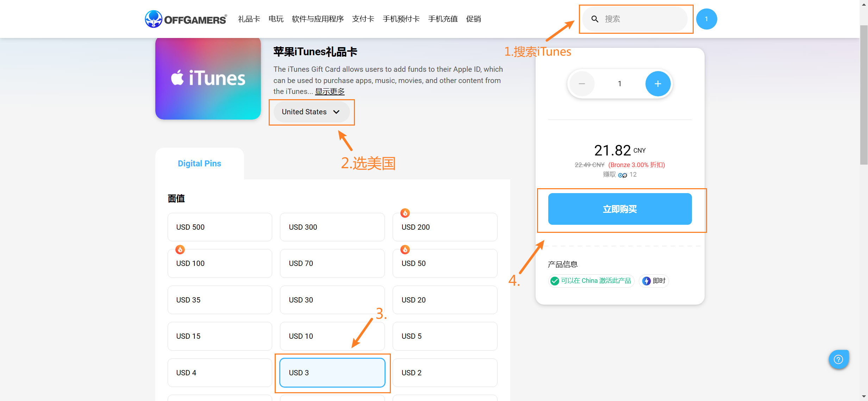
Task: Open the United States region dropdown
Action: click(x=311, y=112)
